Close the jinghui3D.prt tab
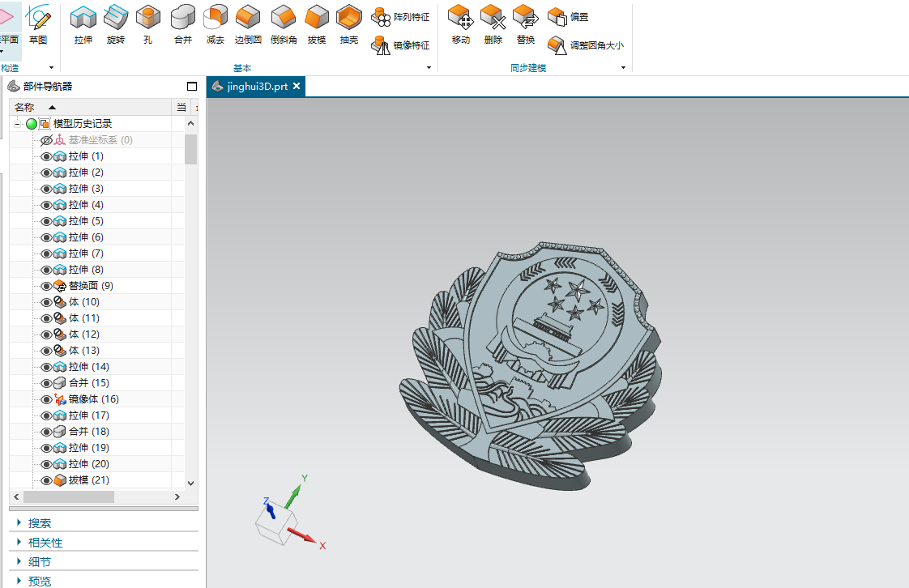Image resolution: width=909 pixels, height=588 pixels. click(x=297, y=86)
